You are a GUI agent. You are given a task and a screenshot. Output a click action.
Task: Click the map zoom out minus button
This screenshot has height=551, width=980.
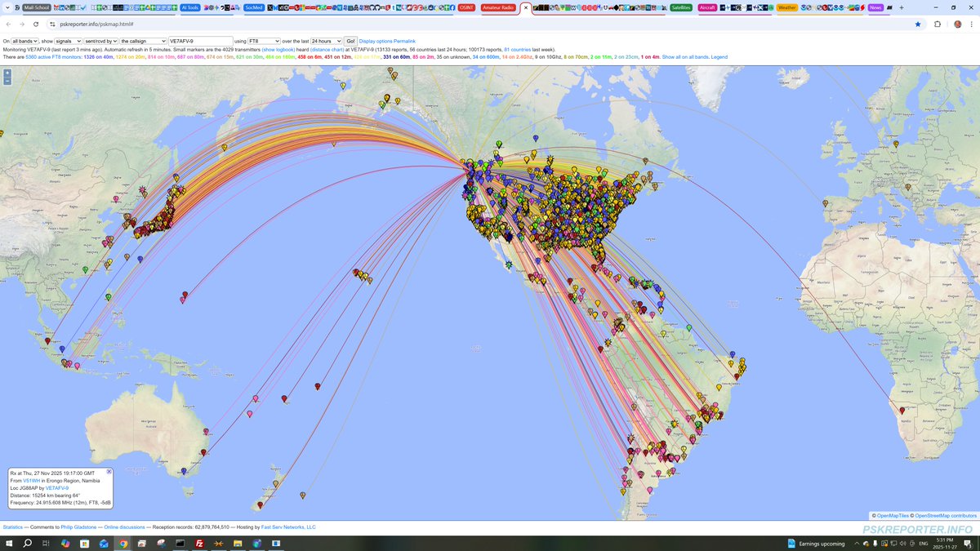tap(7, 81)
